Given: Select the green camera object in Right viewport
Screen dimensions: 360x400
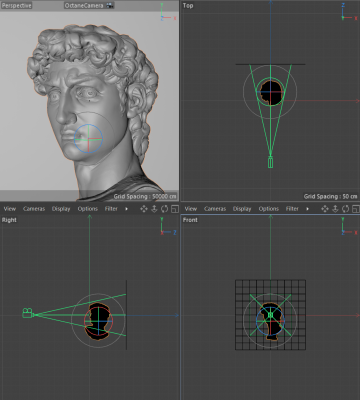Looking at the screenshot, I should pyautogui.click(x=28, y=313).
